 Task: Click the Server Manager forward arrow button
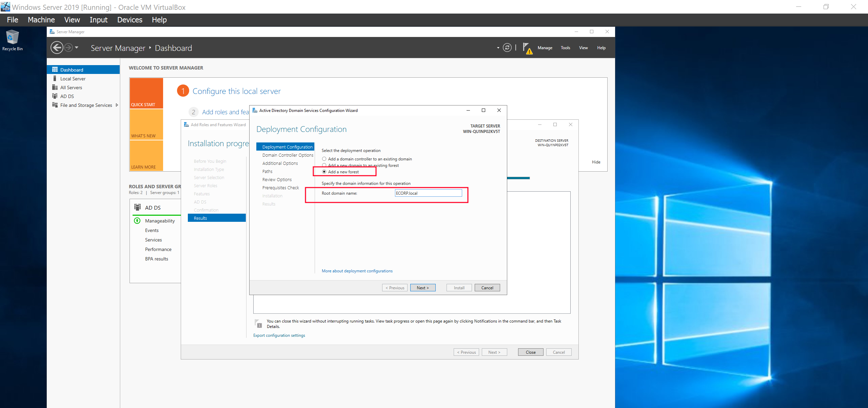[68, 48]
